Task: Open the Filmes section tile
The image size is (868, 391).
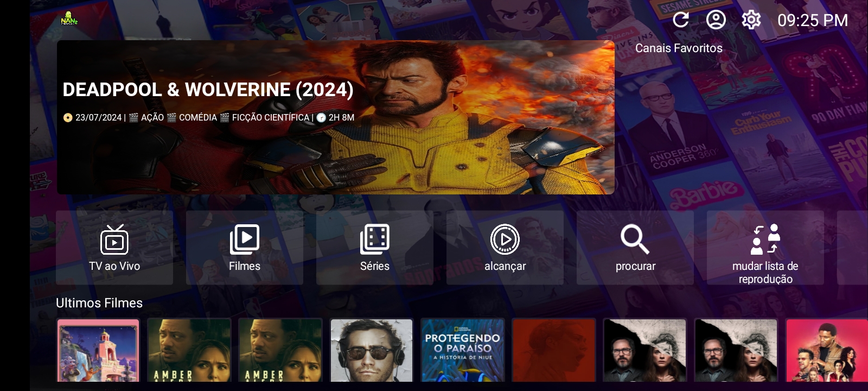Action: (245, 248)
